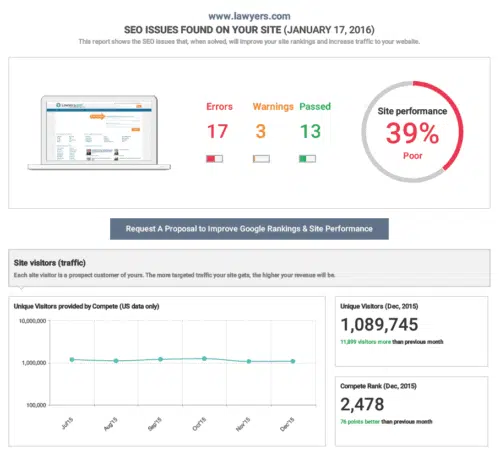Click the Compete Rank value 2,478
The width and height of the screenshot is (500, 456).
pos(362,404)
